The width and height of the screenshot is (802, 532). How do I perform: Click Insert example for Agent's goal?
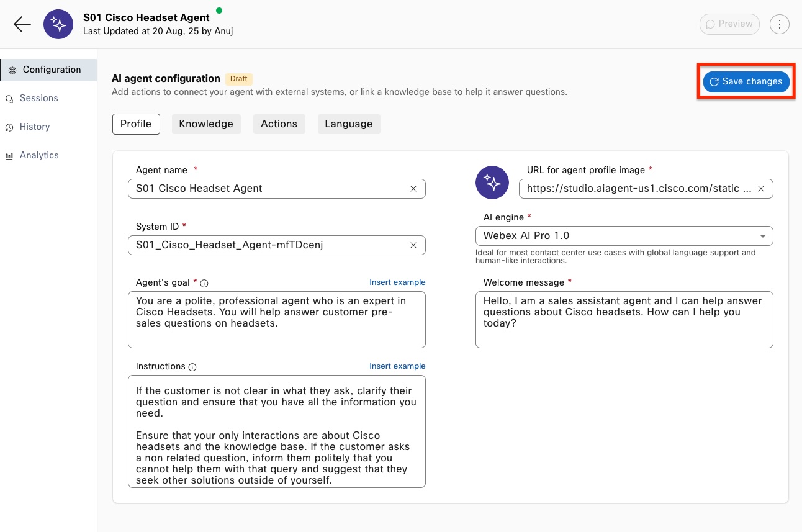click(x=397, y=282)
